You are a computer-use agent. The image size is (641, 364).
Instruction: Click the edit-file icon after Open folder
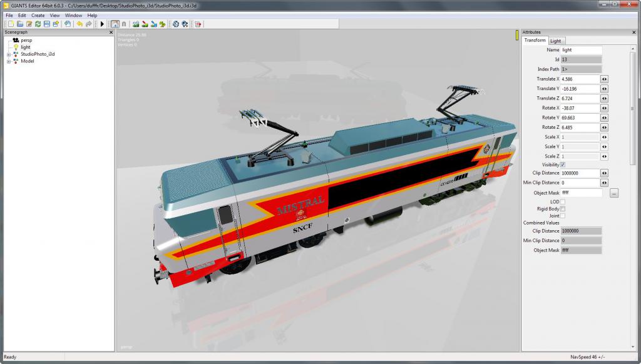coord(29,24)
